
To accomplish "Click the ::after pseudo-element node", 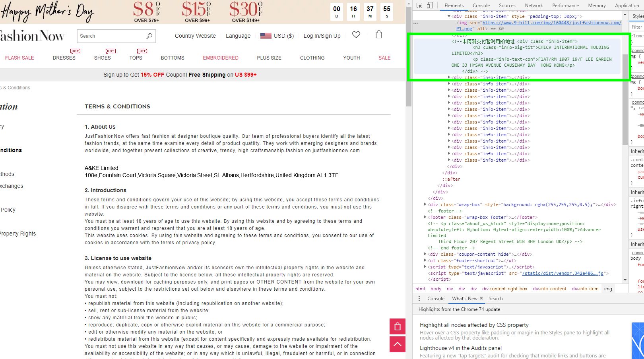I will [x=451, y=179].
